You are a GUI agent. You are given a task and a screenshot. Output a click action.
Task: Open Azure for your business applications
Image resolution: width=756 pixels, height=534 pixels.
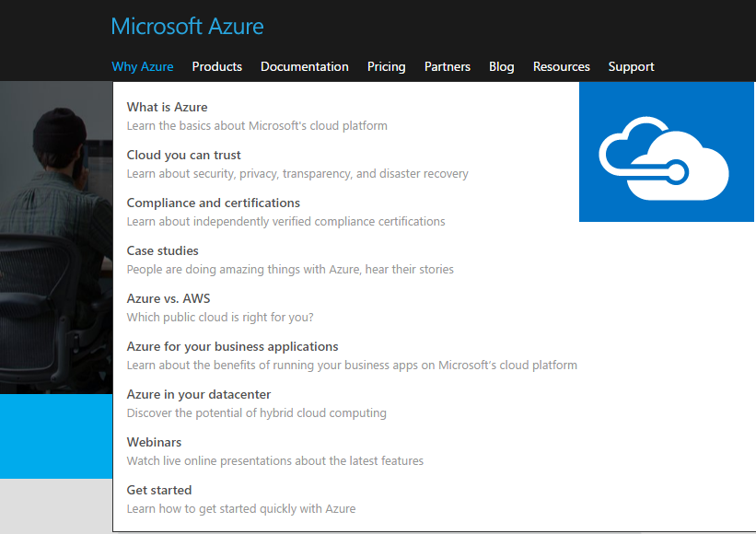(232, 346)
